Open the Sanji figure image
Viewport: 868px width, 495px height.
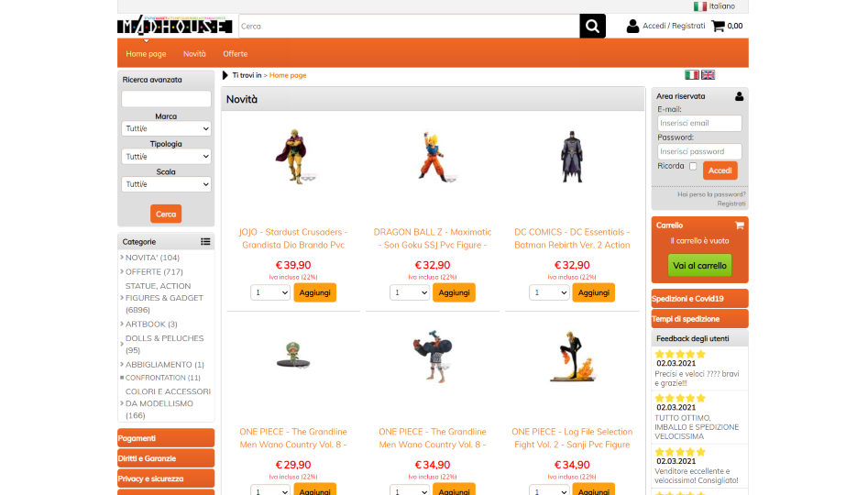(x=572, y=357)
